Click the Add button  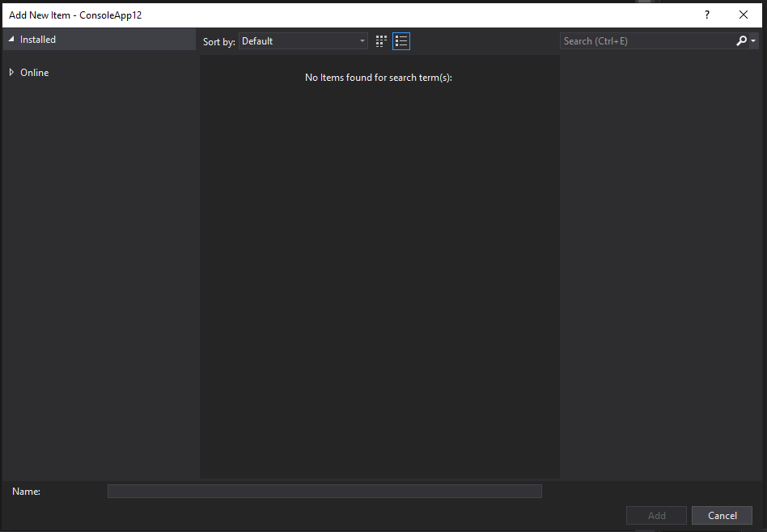click(x=656, y=515)
